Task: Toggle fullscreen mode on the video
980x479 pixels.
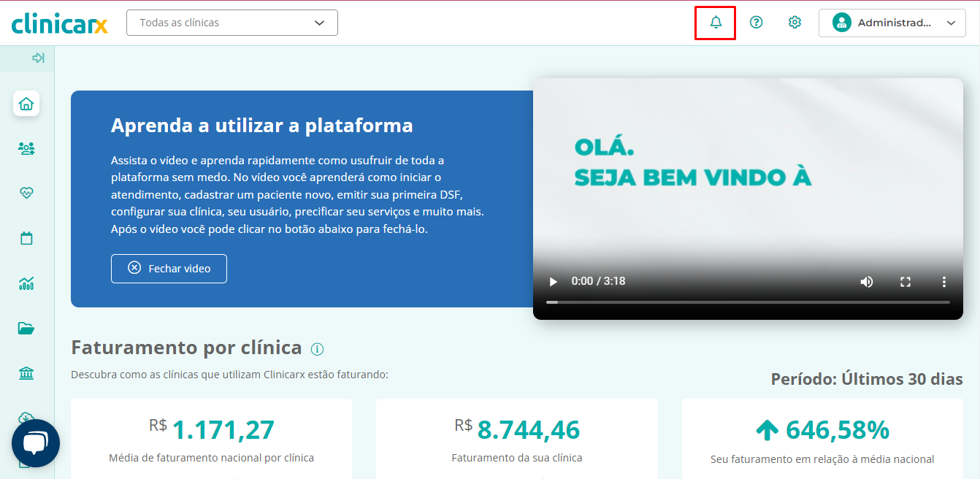Action: point(906,282)
